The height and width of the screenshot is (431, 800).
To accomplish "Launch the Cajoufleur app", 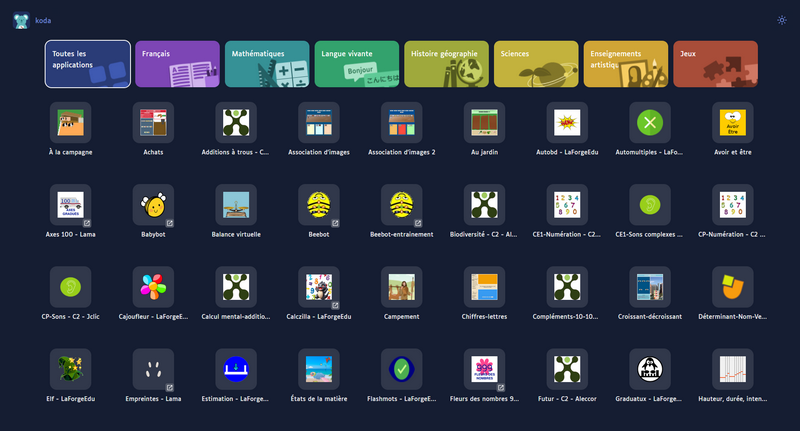I will 153,287.
